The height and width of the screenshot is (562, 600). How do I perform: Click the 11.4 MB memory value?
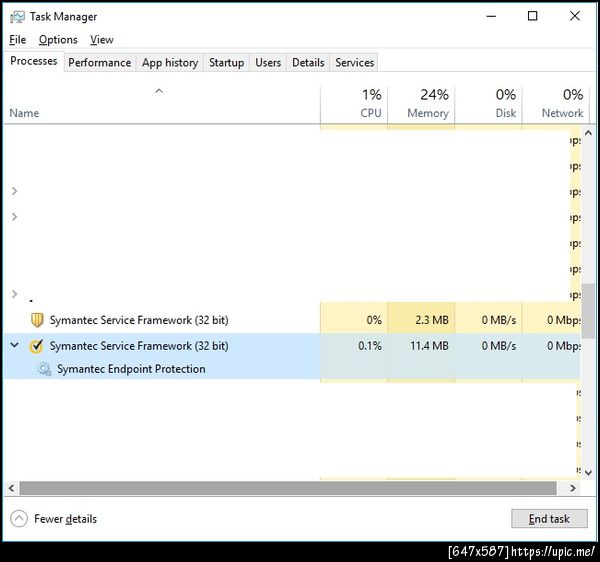tap(429, 346)
